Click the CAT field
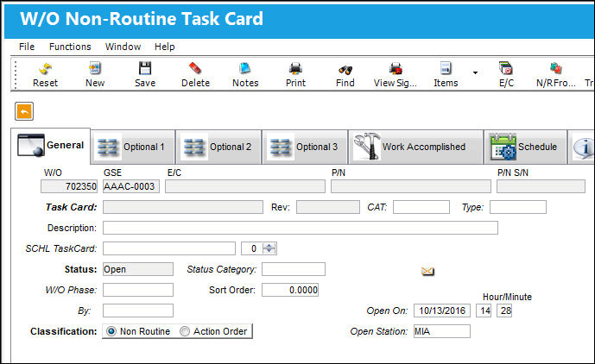The height and width of the screenshot is (364, 595). [421, 207]
